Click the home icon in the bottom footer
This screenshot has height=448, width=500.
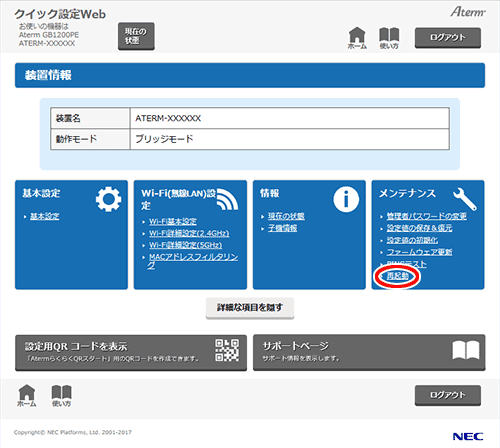point(27,395)
